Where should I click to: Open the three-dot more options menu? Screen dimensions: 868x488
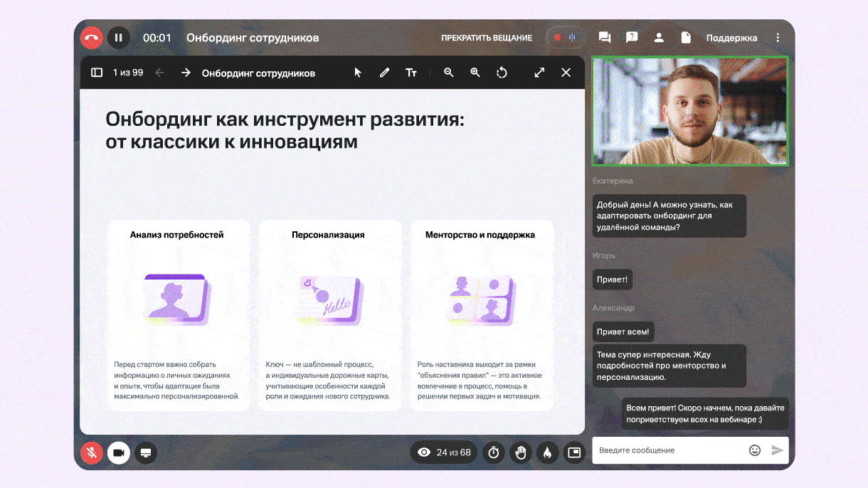[778, 38]
